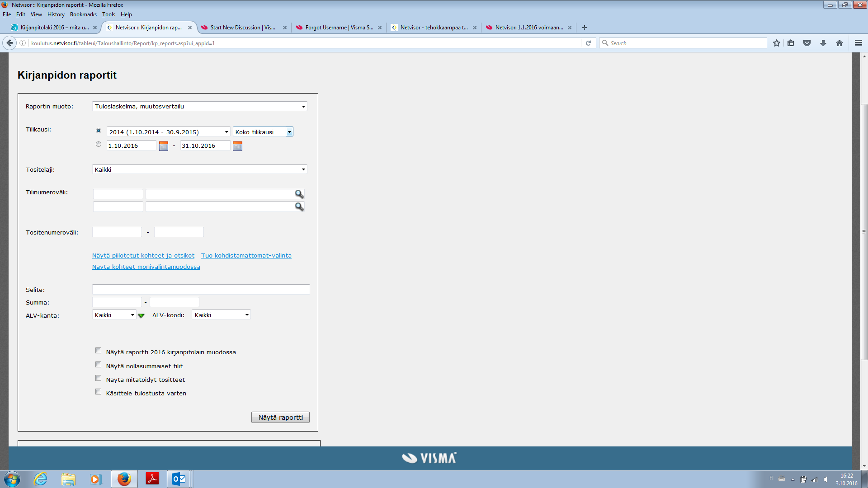
Task: Switch to Start New Discussion tab
Action: [242, 28]
